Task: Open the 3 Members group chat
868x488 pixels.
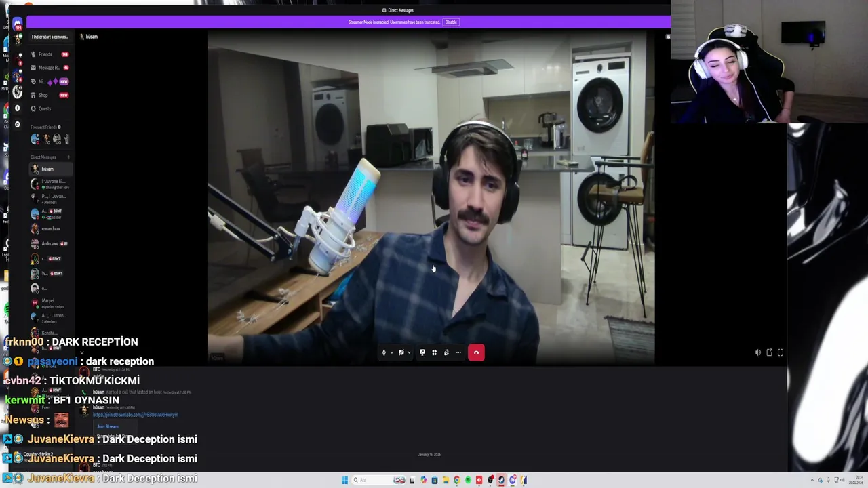Action: click(x=50, y=318)
